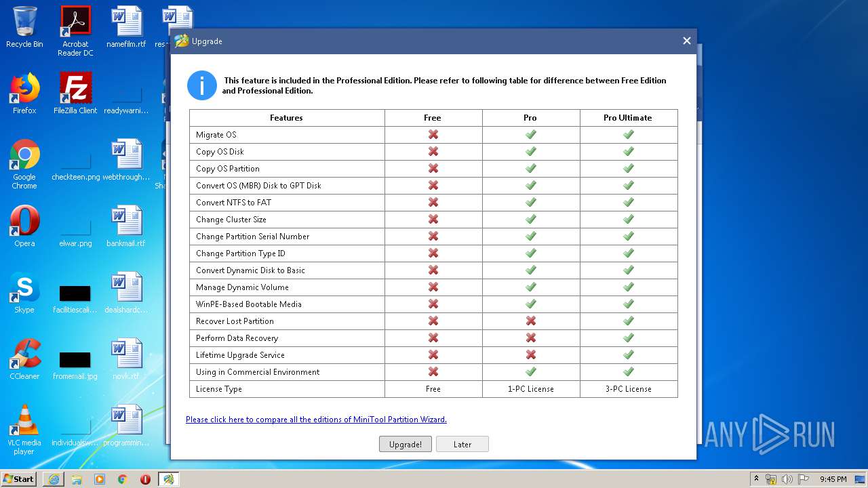The image size is (868, 488).
Task: Click Perform Data Recovery text
Action: (x=237, y=338)
